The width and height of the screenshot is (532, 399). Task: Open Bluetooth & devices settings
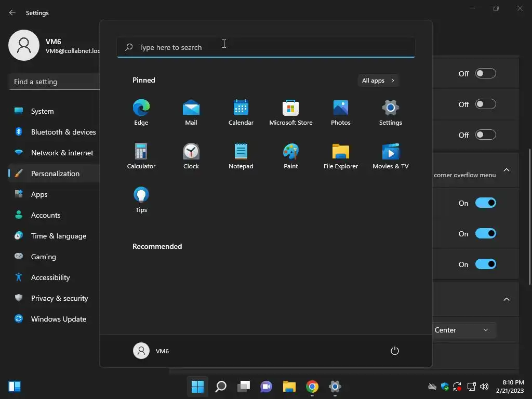click(x=54, y=132)
